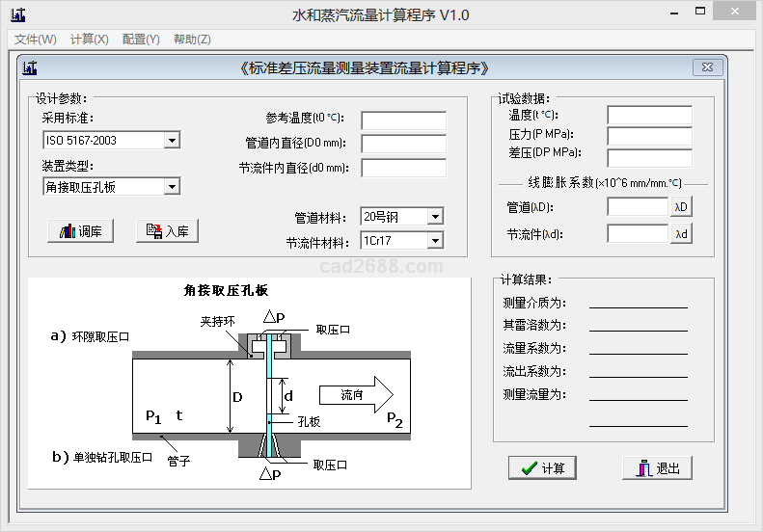Image resolution: width=763 pixels, height=532 pixels.
Task: Expand the 采用标准 ISO 5167-2003 dropdown
Action: coord(172,141)
